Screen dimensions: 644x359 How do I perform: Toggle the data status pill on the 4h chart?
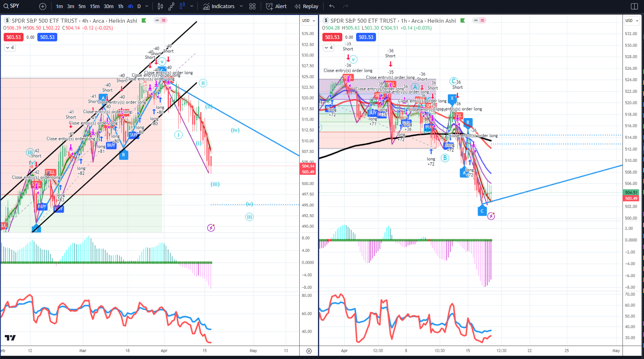click(160, 20)
